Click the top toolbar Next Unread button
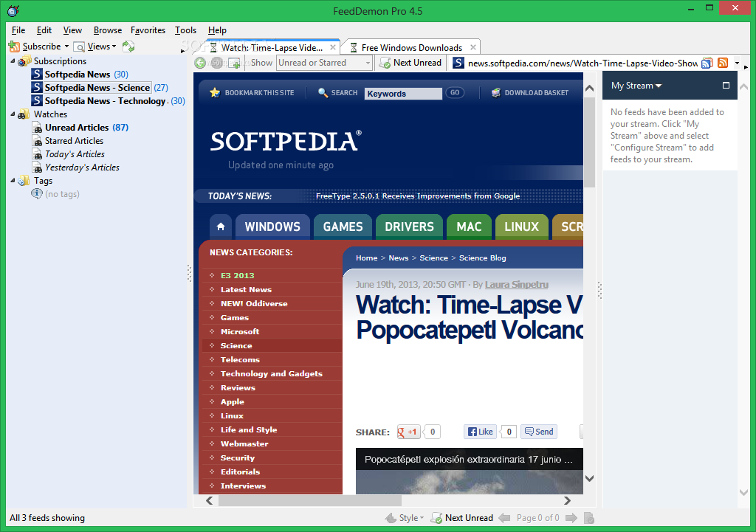756x532 pixels. click(410, 63)
